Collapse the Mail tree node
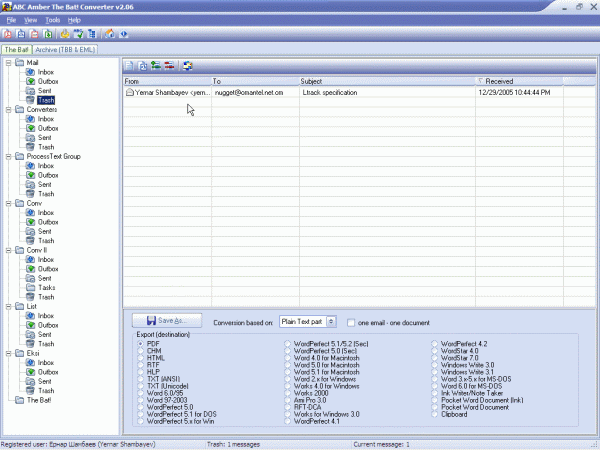The width and height of the screenshot is (600, 450). pos(8,63)
